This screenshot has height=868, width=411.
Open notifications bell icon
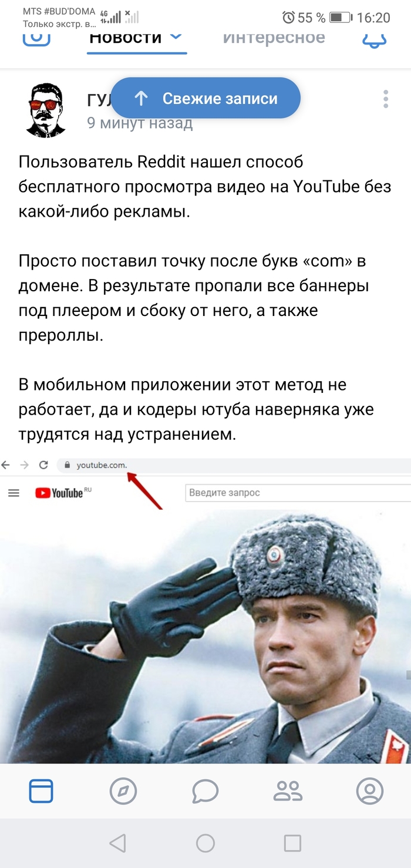374,39
